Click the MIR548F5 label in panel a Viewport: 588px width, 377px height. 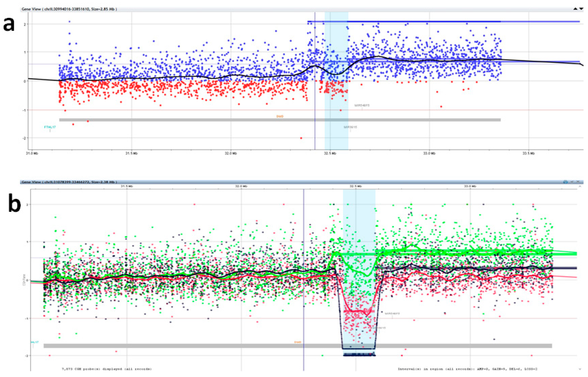[362, 106]
